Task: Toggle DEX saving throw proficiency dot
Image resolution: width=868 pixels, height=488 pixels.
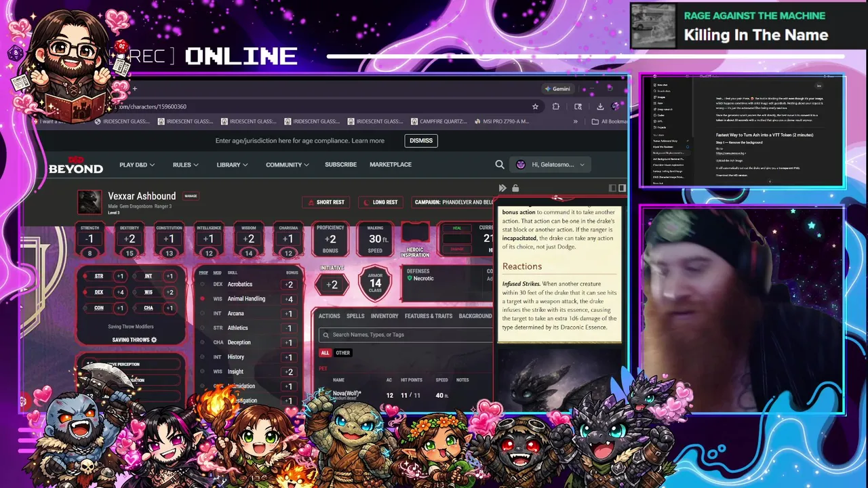Action: click(x=85, y=292)
